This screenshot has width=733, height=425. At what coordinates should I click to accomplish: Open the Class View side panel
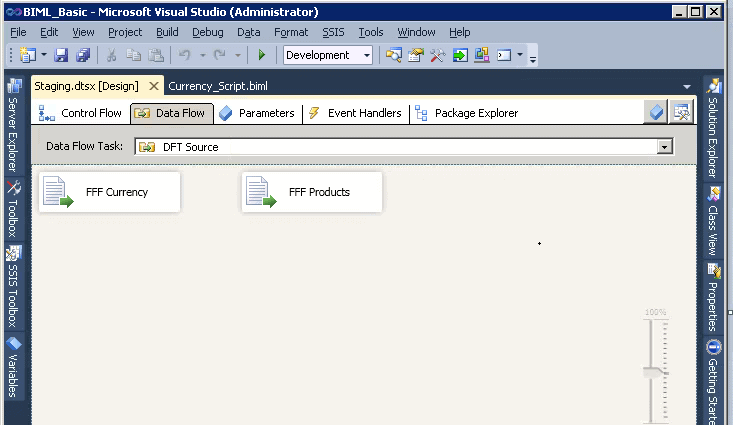click(713, 221)
